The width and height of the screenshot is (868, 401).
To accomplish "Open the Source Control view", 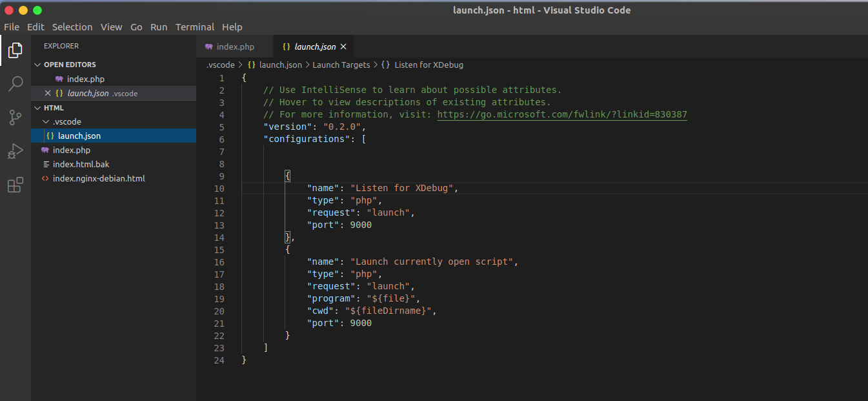I will (15, 118).
